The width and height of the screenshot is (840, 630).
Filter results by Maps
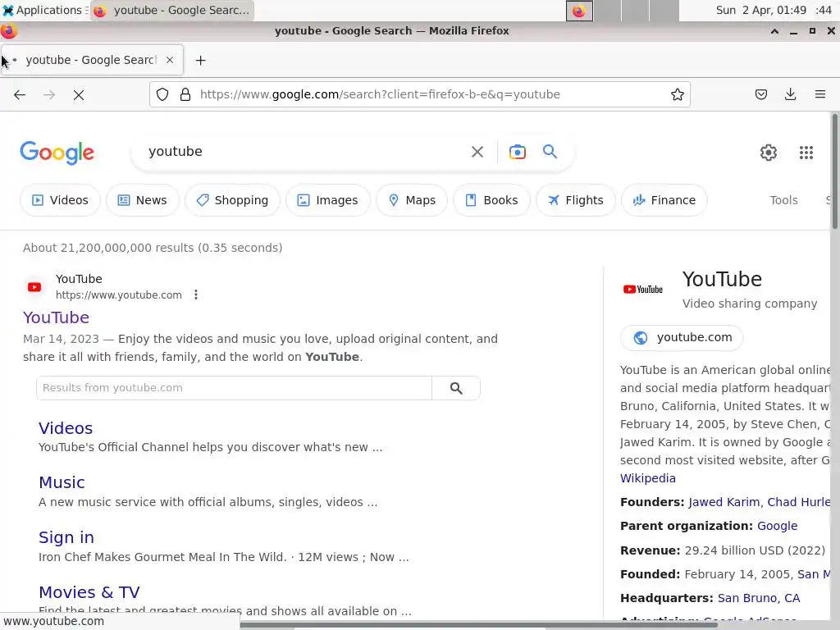(x=412, y=200)
